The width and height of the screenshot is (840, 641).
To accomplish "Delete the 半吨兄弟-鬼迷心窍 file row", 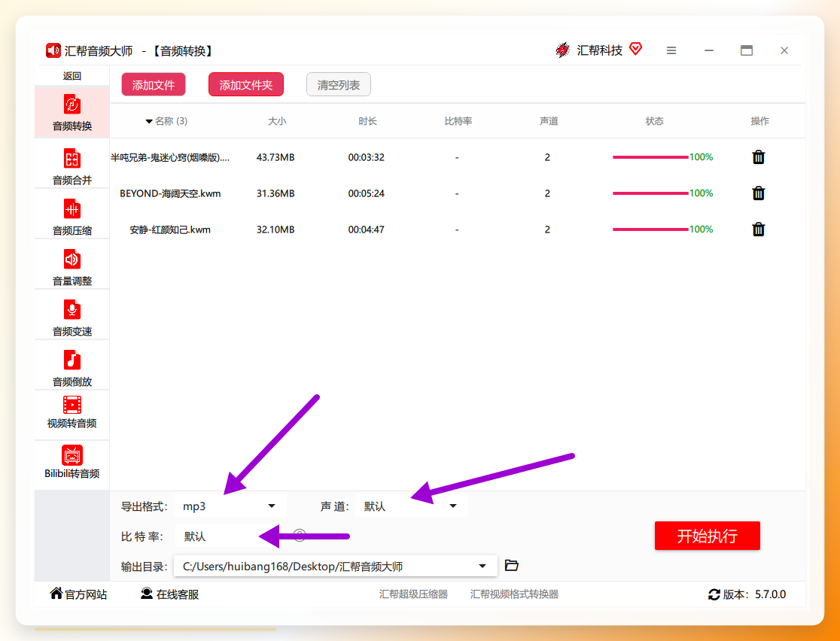I will tap(758, 157).
